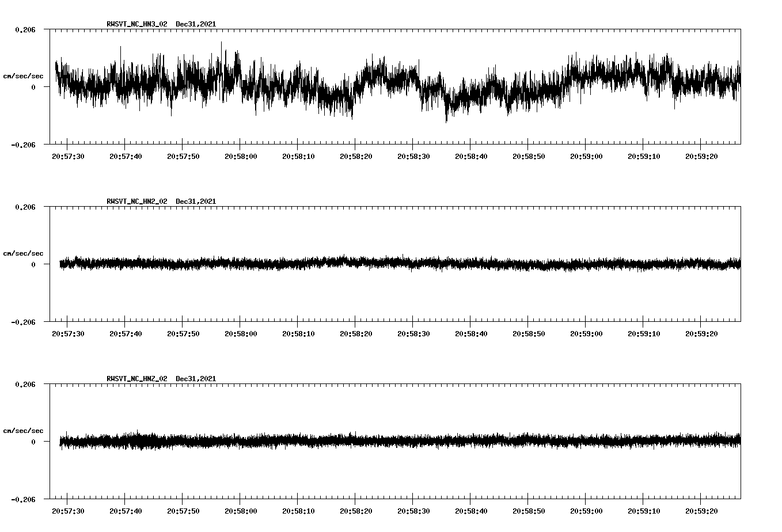782x532 pixels.
Task: Click 20:58:50 time label under HN2 plot
Action: [x=529, y=333]
